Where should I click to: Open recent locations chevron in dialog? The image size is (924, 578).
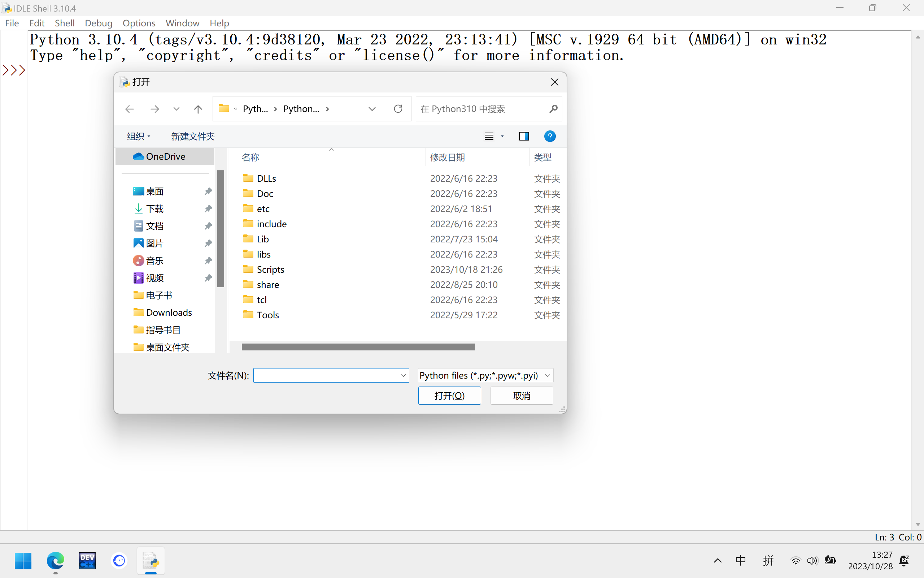(x=176, y=109)
